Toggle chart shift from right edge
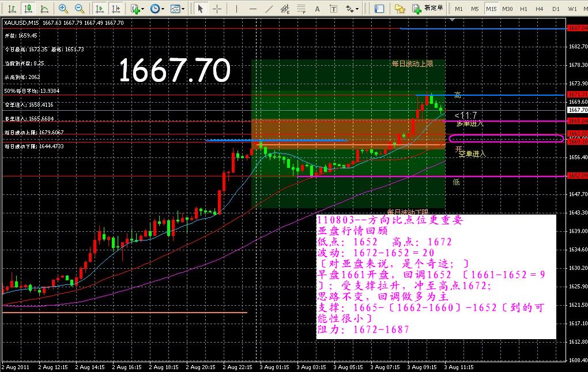This screenshot has width=588, height=372. click(116, 9)
